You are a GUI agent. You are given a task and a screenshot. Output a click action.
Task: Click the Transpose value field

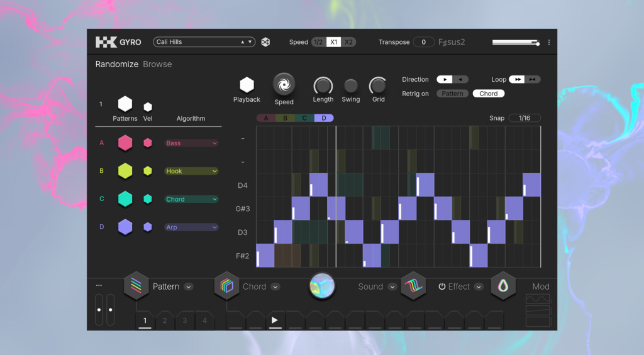pos(423,42)
